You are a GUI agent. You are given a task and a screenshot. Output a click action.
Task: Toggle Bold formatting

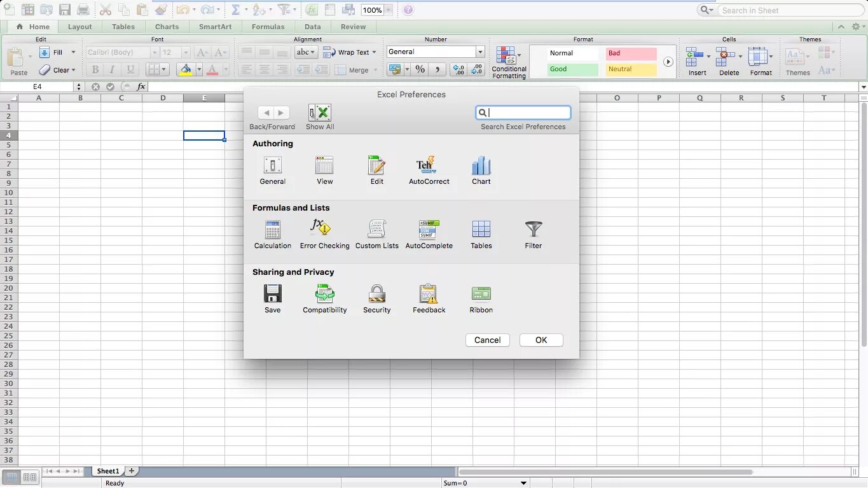[95, 69]
